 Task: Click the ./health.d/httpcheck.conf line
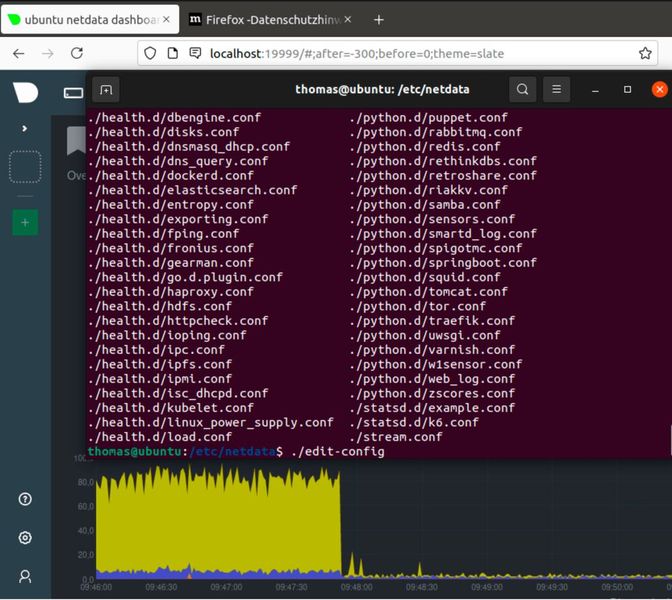(178, 321)
